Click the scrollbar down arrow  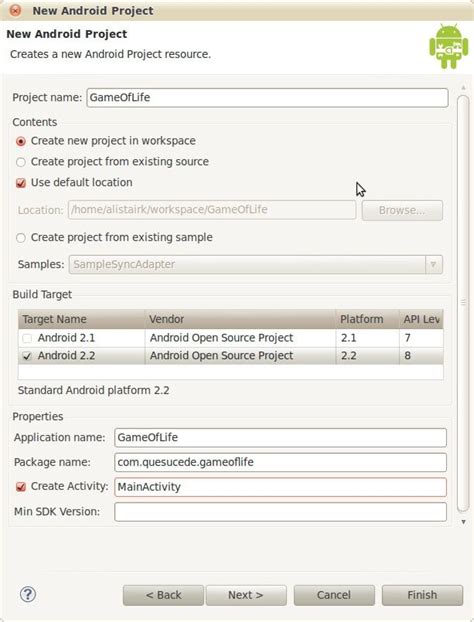tap(463, 522)
